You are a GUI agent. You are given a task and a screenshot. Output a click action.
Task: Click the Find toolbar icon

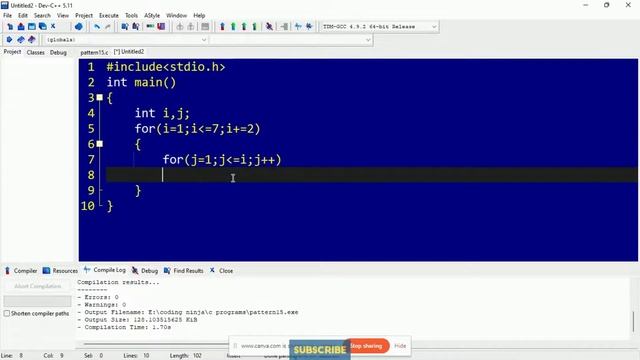(125, 27)
